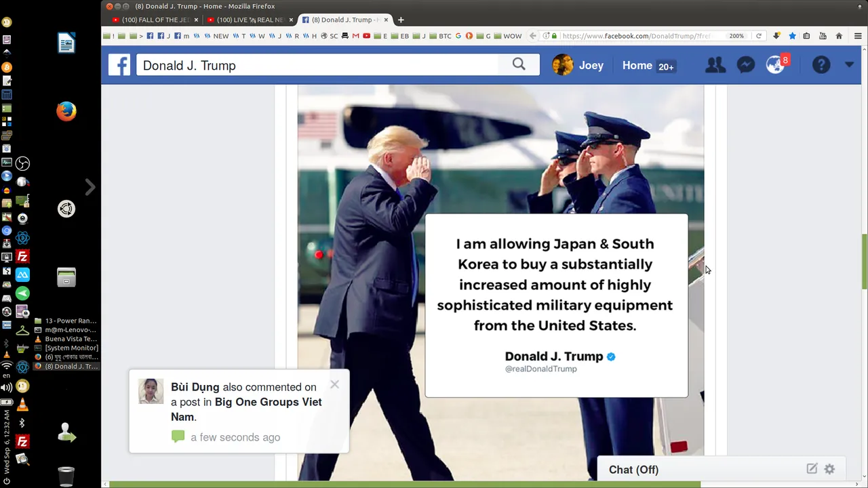868x488 pixels.
Task: Click the Gmail bookmark icon
Action: coord(355,36)
